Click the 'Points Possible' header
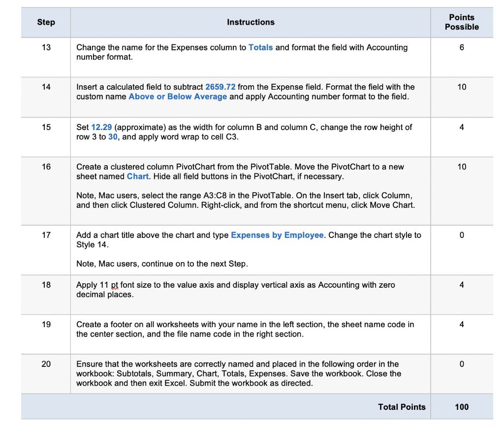Viewport: 504px width, 434px height. (462, 22)
